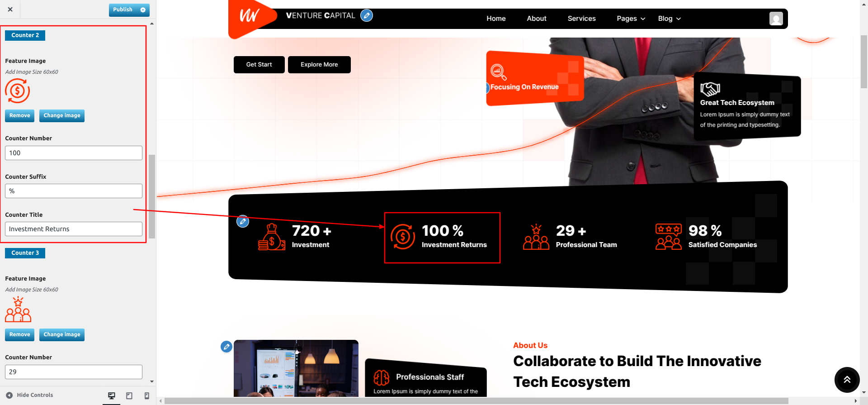Click the Publish settings gear icon
This screenshot has width=868, height=405.
pyautogui.click(x=143, y=10)
